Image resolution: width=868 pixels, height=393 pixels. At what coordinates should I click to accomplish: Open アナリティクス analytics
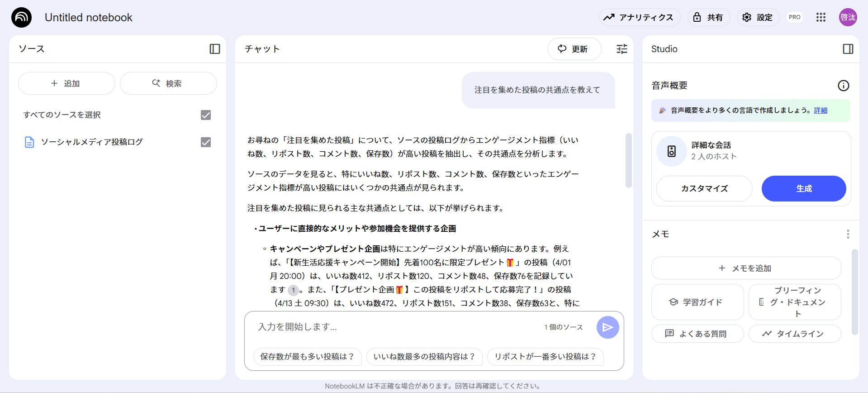click(x=640, y=18)
